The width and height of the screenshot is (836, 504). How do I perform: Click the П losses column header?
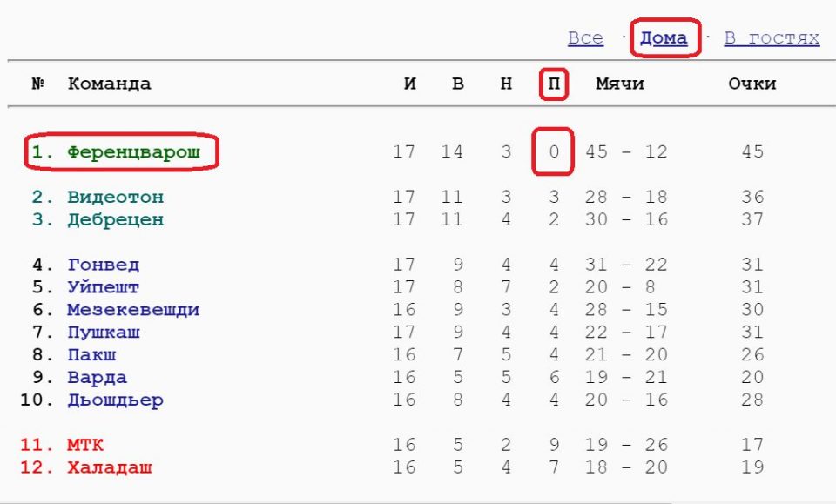tap(554, 84)
